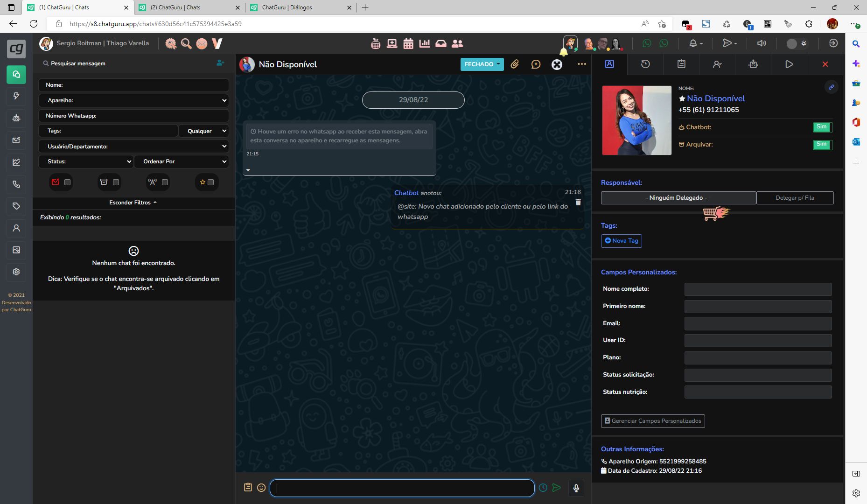867x504 pixels.
Task: Click Gerenciar Campos Personalizados button
Action: [x=652, y=421]
